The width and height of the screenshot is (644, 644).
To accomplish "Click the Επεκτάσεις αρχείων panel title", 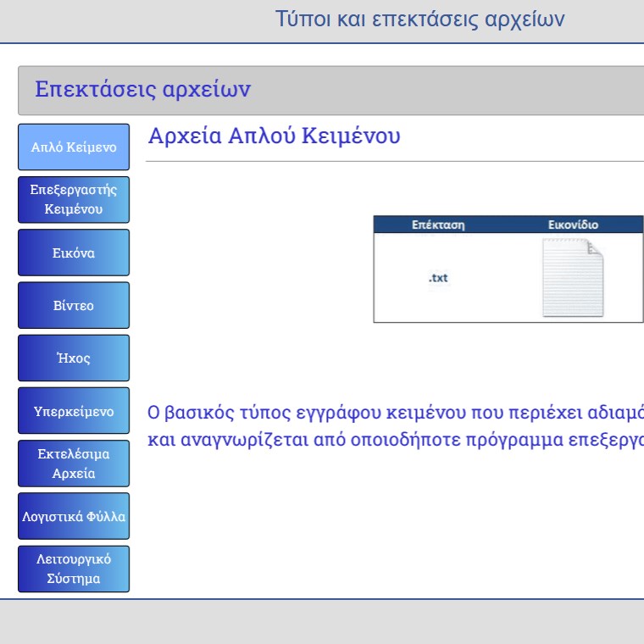I will [142, 89].
